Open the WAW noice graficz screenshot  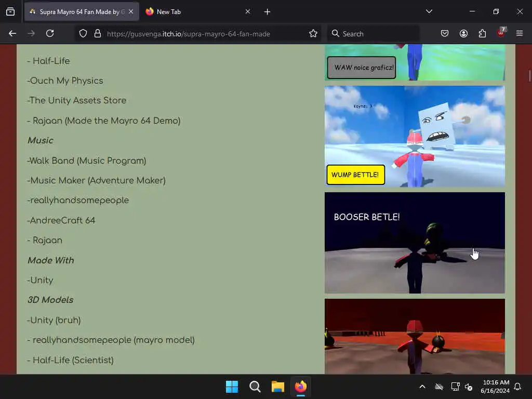pos(415,62)
